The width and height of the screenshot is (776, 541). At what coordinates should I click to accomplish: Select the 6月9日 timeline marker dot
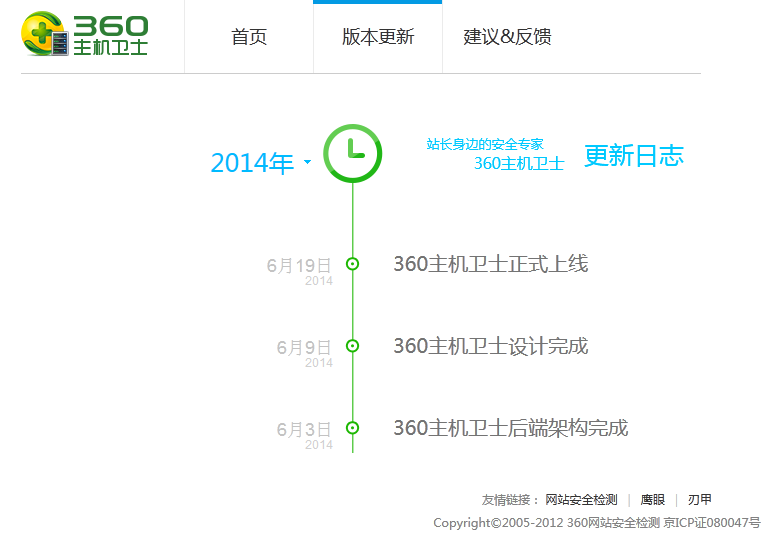tap(352, 346)
